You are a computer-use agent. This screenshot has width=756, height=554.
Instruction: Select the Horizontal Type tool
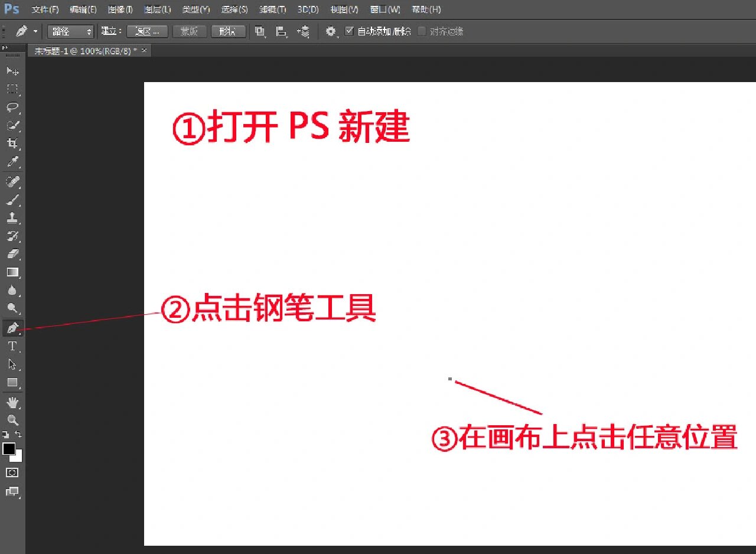point(12,346)
